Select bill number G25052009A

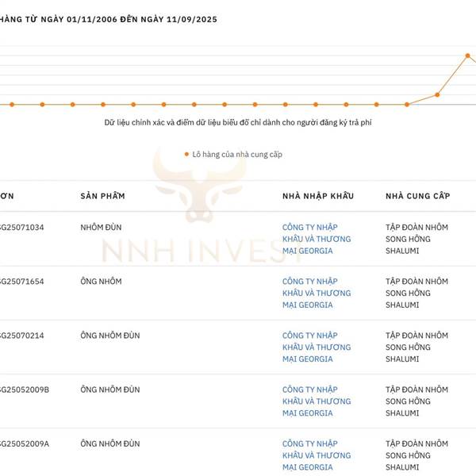click(25, 443)
